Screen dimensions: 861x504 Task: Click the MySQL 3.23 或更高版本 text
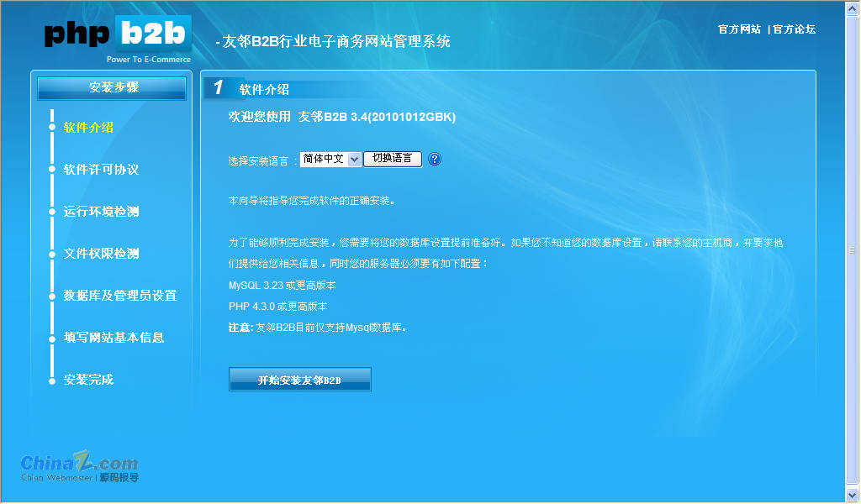(283, 285)
